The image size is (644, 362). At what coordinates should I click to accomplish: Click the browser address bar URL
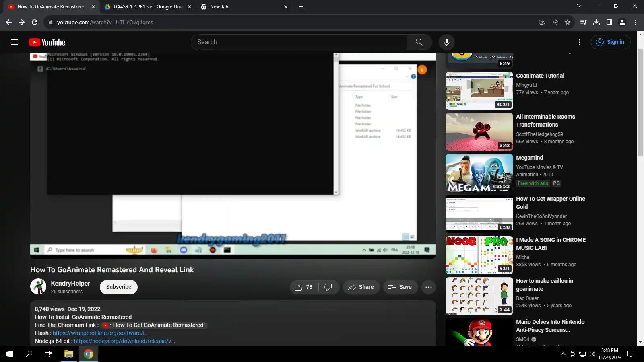click(105, 22)
